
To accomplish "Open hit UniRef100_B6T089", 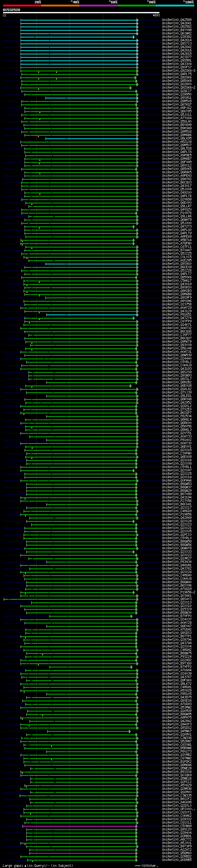I will click(x=177, y=494).
